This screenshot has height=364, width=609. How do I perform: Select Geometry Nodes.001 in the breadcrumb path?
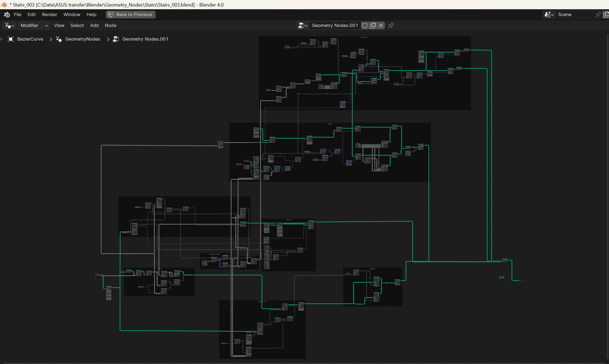[x=145, y=39]
